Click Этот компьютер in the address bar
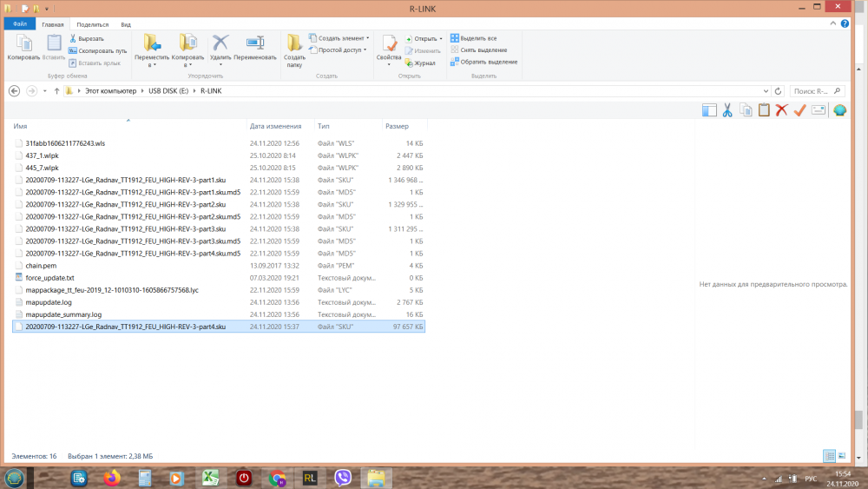This screenshot has width=868, height=489. [x=110, y=91]
